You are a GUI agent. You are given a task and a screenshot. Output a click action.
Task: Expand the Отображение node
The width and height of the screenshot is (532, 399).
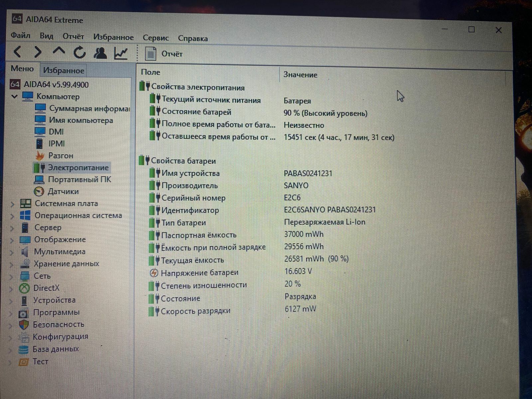click(x=12, y=240)
